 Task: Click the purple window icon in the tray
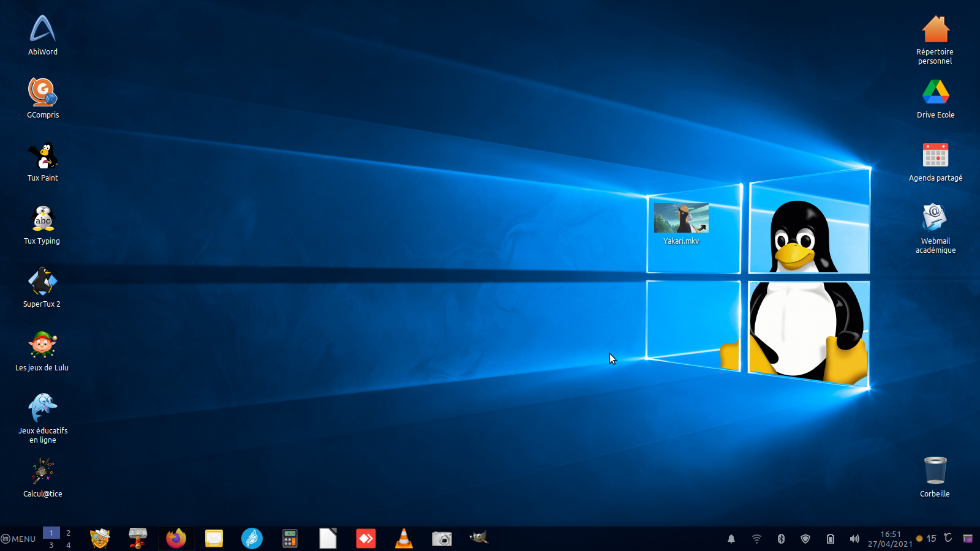pos(968,539)
